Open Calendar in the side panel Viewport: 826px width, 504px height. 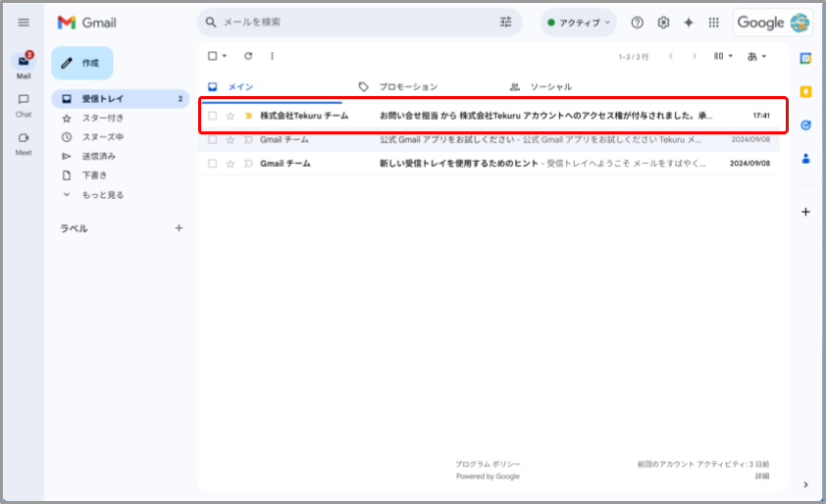(x=805, y=58)
